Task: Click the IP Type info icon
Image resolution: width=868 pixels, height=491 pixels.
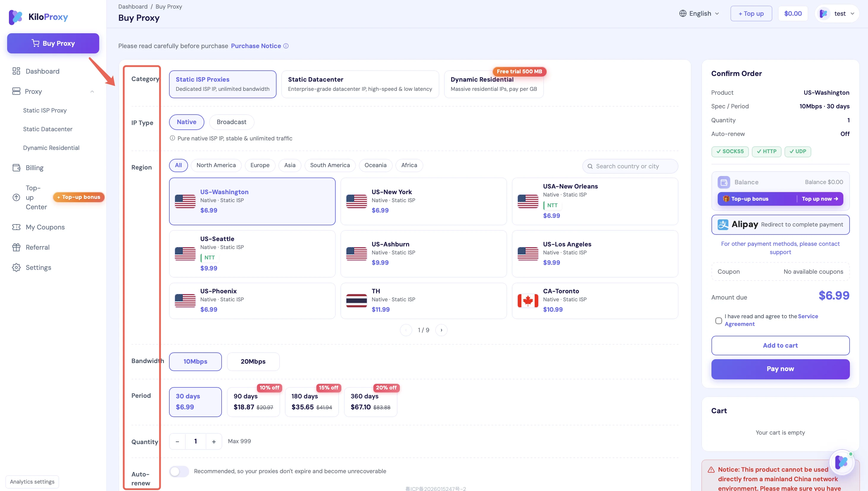Action: pos(172,138)
